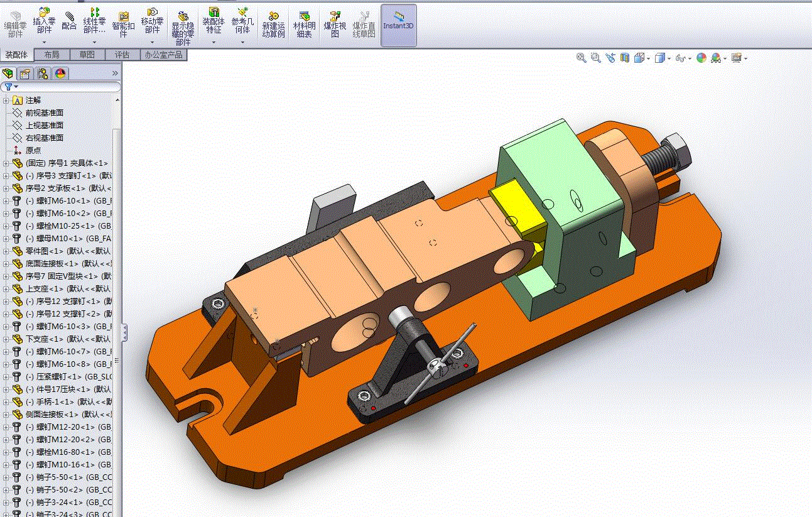812x517 pixels.
Task: Select 序号7 固定V型块<1> component
Action: (68, 276)
